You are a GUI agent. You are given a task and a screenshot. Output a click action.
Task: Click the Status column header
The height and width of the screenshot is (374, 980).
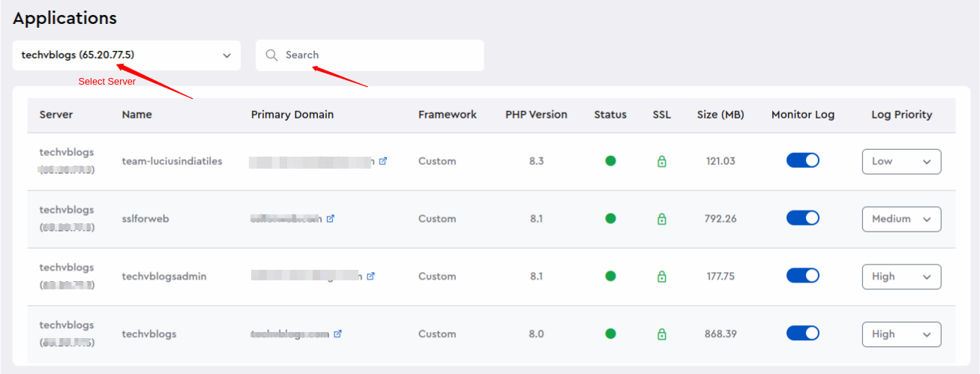tap(610, 115)
